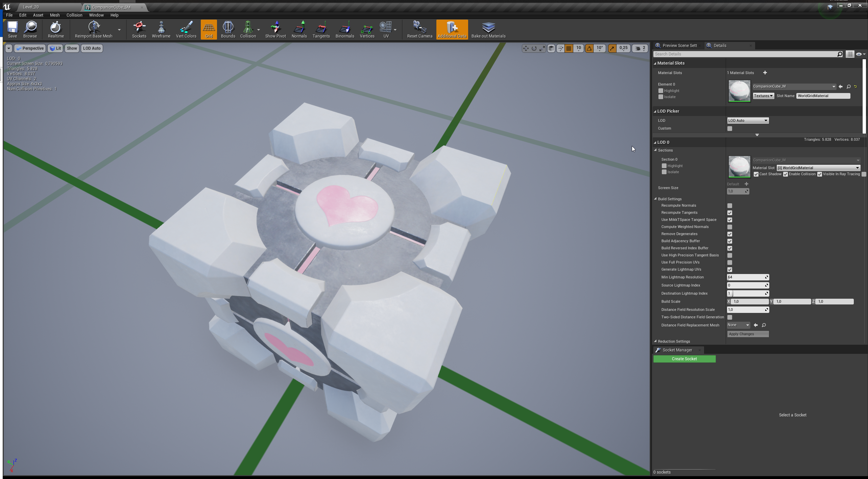
Task: Toggle UV overlay icon
Action: [386, 29]
